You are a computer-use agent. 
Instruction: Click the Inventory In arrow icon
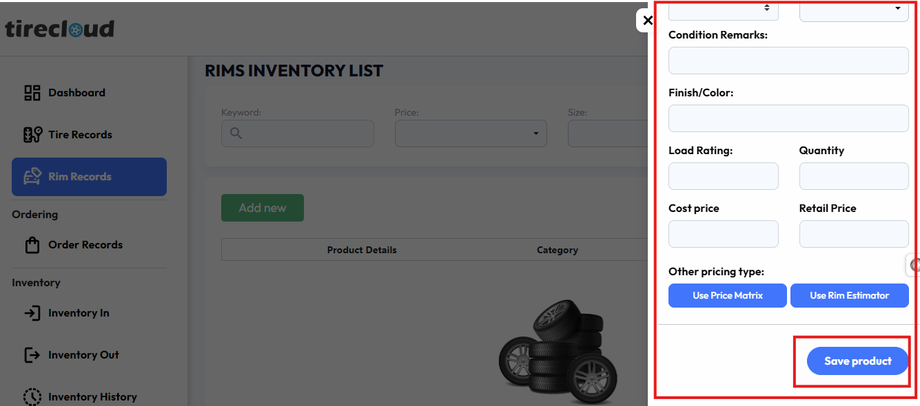pyautogui.click(x=32, y=313)
